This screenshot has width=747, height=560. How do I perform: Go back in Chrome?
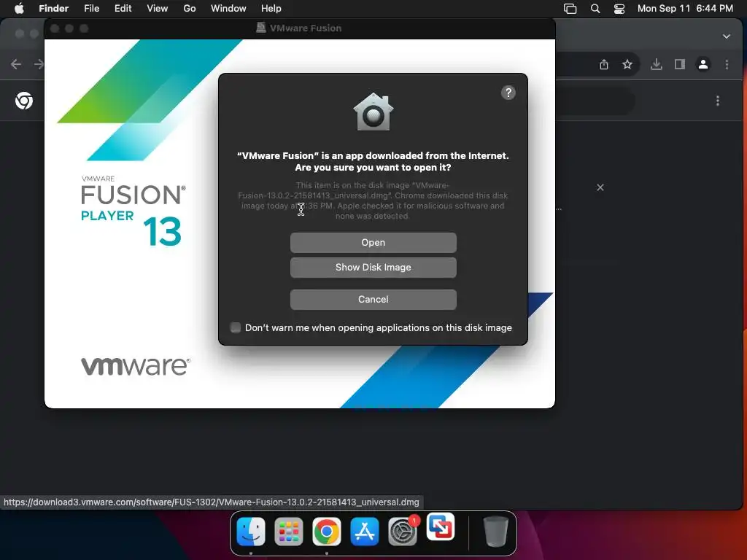[16, 64]
